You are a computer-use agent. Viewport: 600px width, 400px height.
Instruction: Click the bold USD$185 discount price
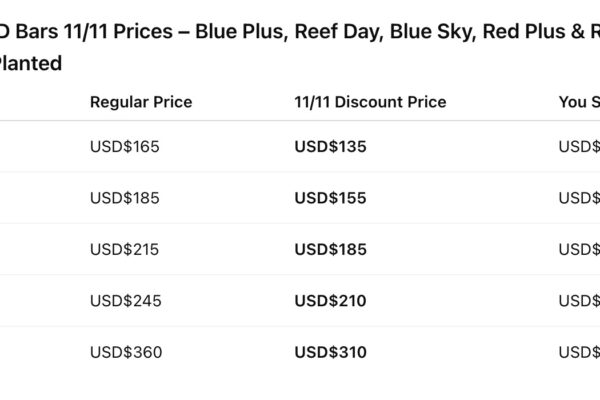coord(330,249)
